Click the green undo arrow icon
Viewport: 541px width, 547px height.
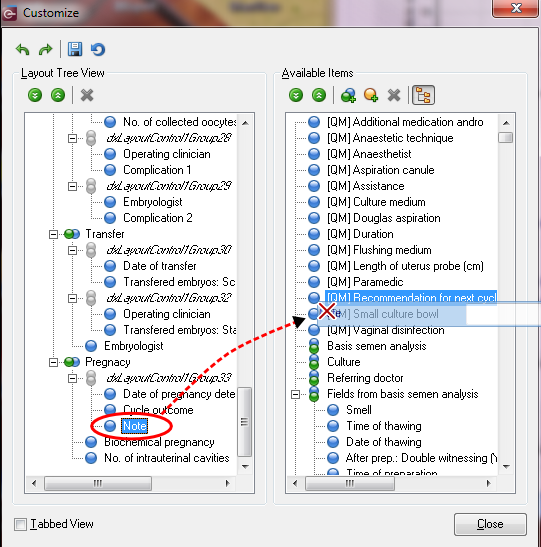(22, 50)
